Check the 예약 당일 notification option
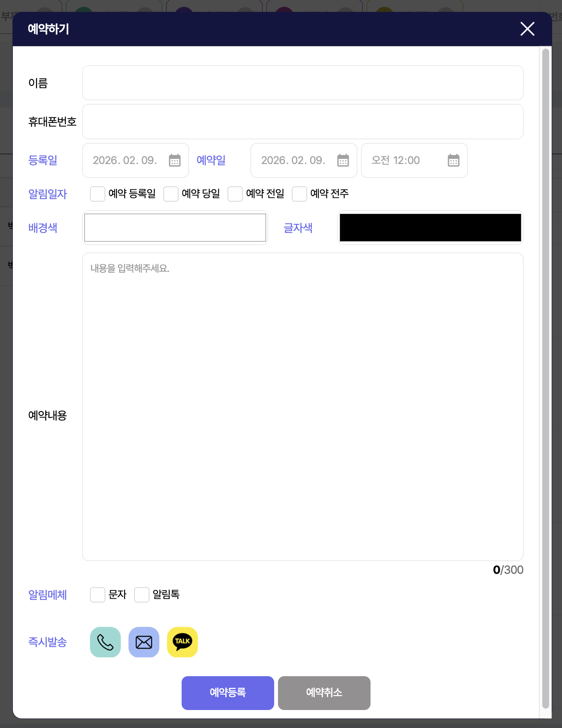Viewport: 562px width, 728px height. point(171,194)
